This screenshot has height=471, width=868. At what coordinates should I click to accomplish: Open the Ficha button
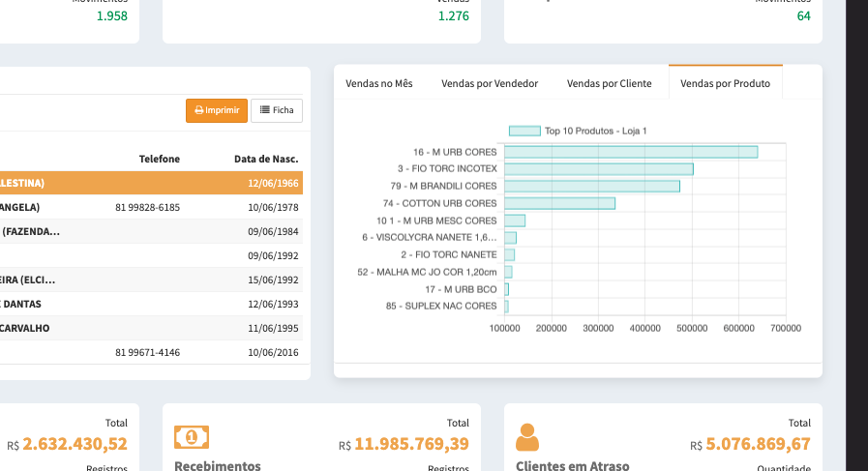tap(277, 110)
